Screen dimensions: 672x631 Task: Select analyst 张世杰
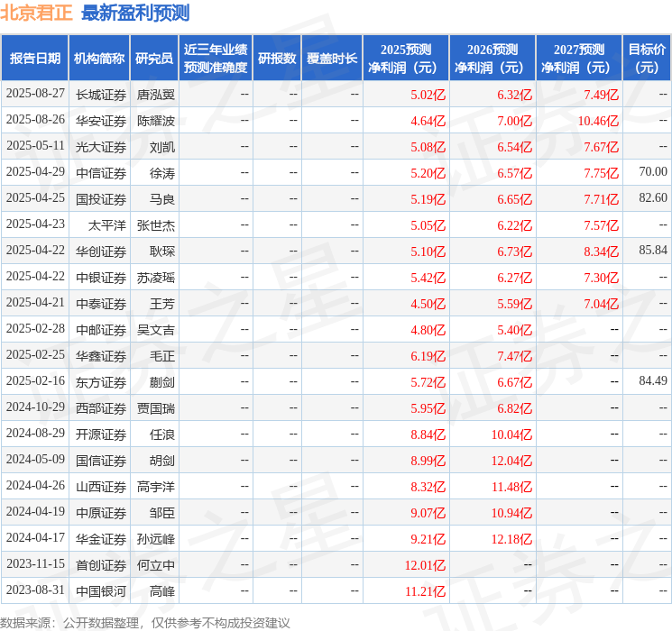pos(156,225)
